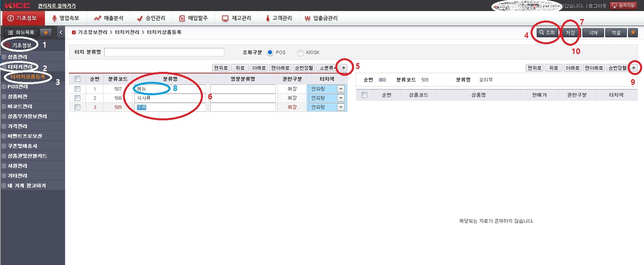Add a product with the right plus button
This screenshot has width=644, height=265.
[634, 68]
